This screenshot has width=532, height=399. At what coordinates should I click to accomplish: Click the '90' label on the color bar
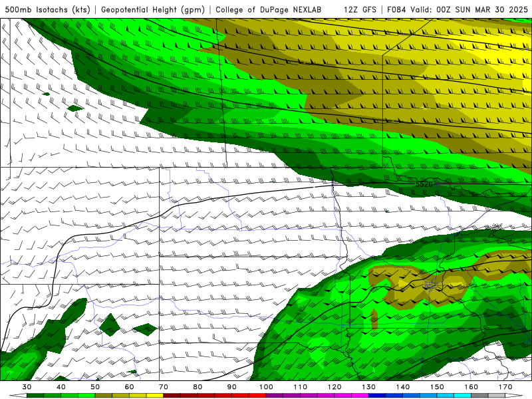click(x=231, y=387)
